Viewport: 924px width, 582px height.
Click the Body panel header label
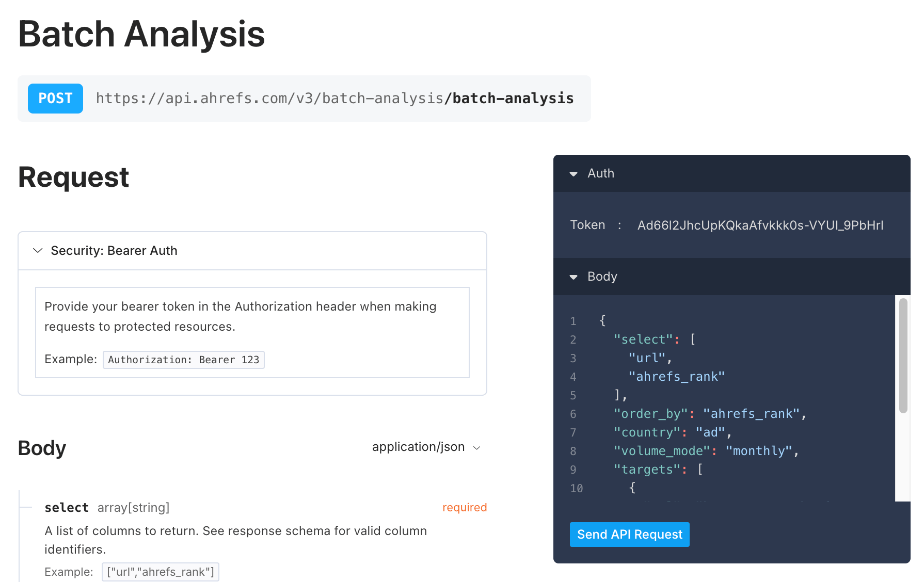pyautogui.click(x=602, y=277)
